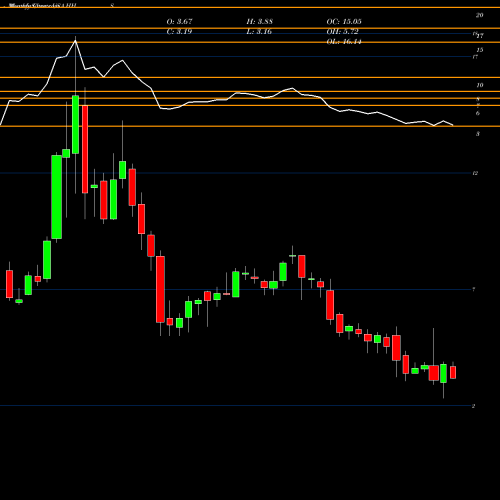Click the "10" price axis label

pyautogui.click(x=480, y=85)
